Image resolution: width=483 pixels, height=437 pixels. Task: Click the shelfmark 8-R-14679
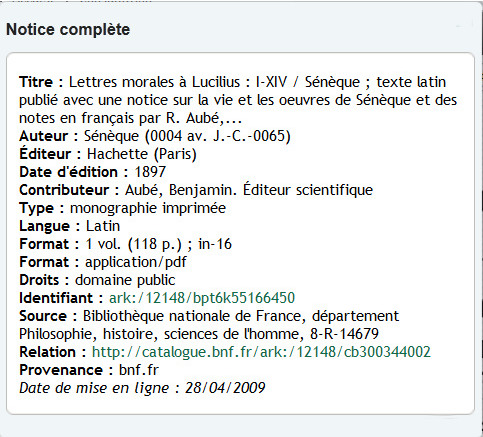point(344,334)
